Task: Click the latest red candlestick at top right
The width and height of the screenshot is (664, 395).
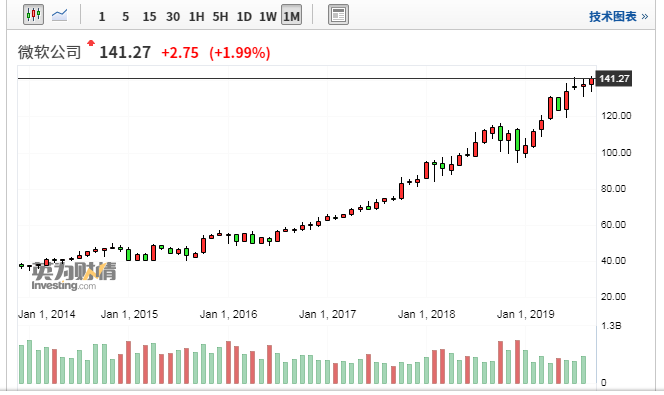Action: pos(592,82)
